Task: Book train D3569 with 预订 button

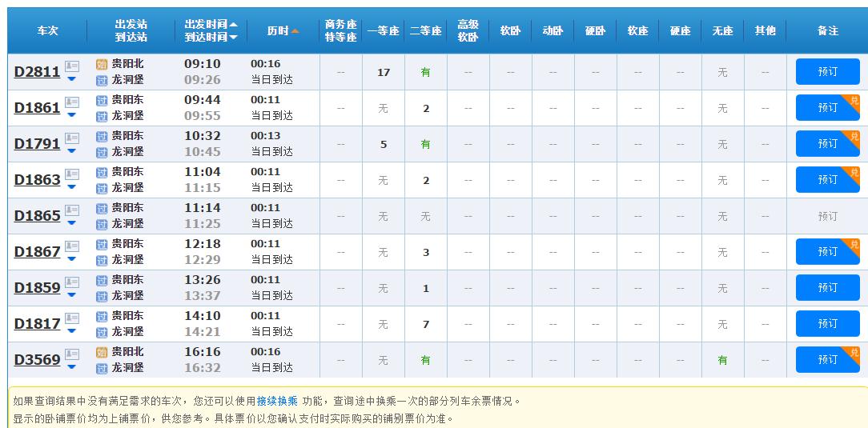Action: [x=828, y=360]
